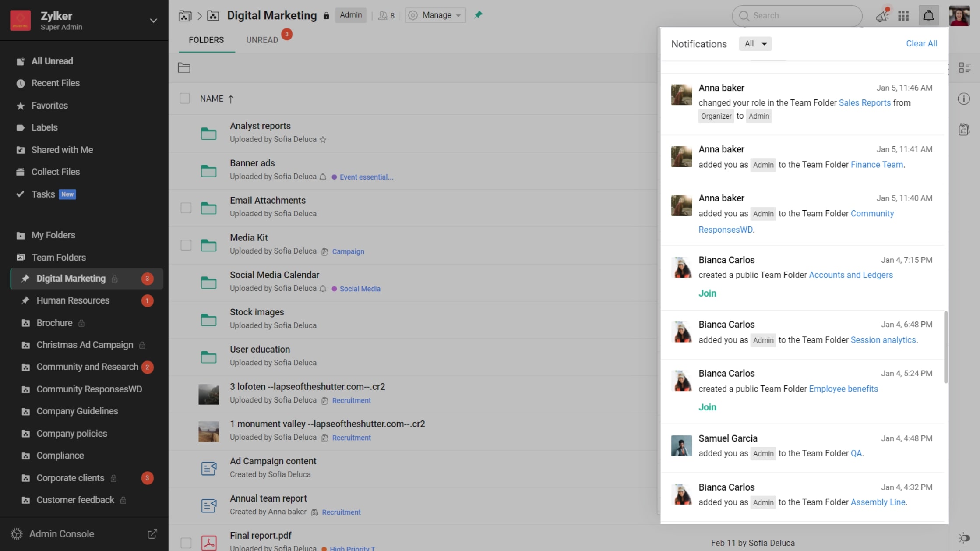Click the Campaign label on Media Kit
The width and height of the screenshot is (980, 551).
click(348, 252)
